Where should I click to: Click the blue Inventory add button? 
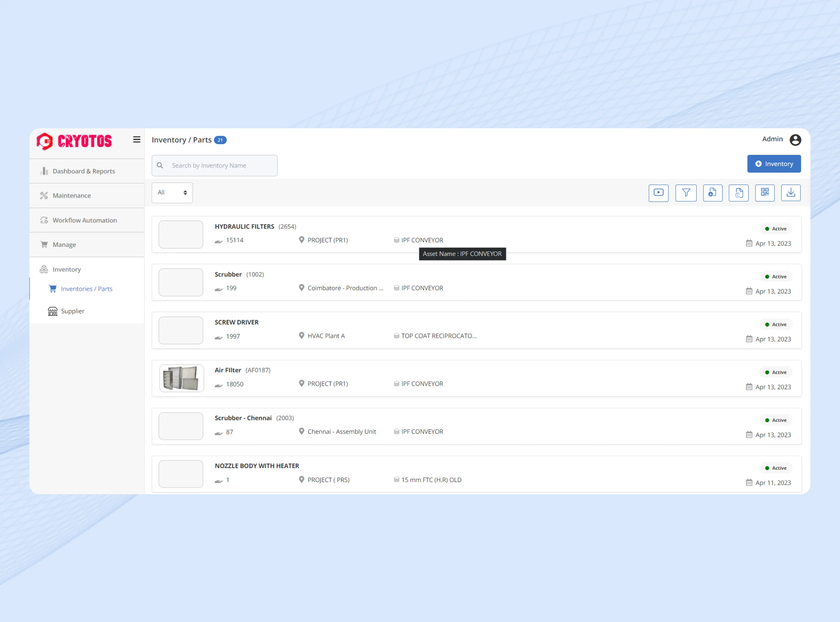(774, 164)
